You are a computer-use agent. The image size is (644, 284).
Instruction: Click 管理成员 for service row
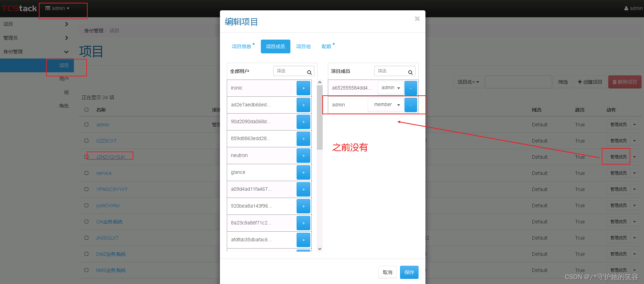(618, 173)
